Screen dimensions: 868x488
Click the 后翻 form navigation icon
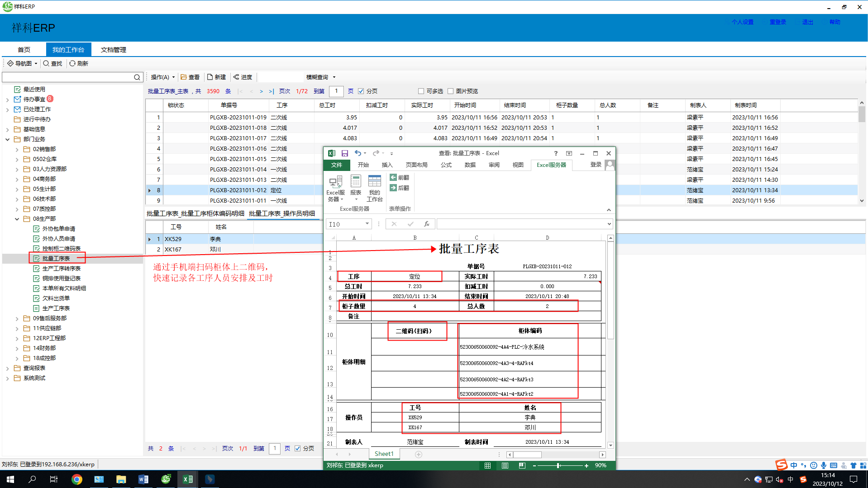pos(399,188)
